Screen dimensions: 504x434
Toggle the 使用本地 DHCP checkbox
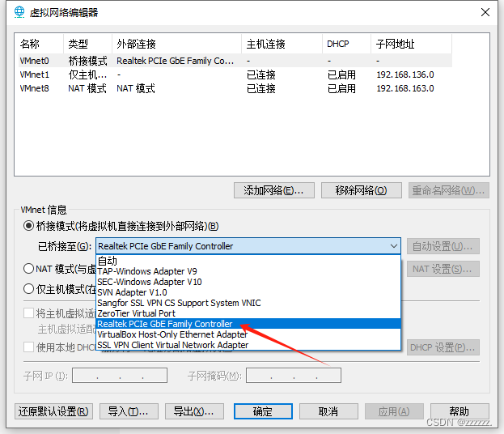28,347
